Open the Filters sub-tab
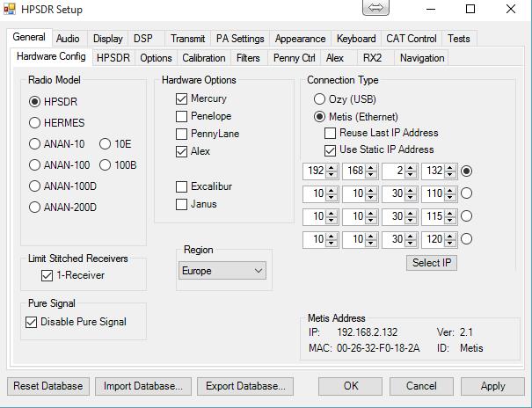 (x=248, y=58)
